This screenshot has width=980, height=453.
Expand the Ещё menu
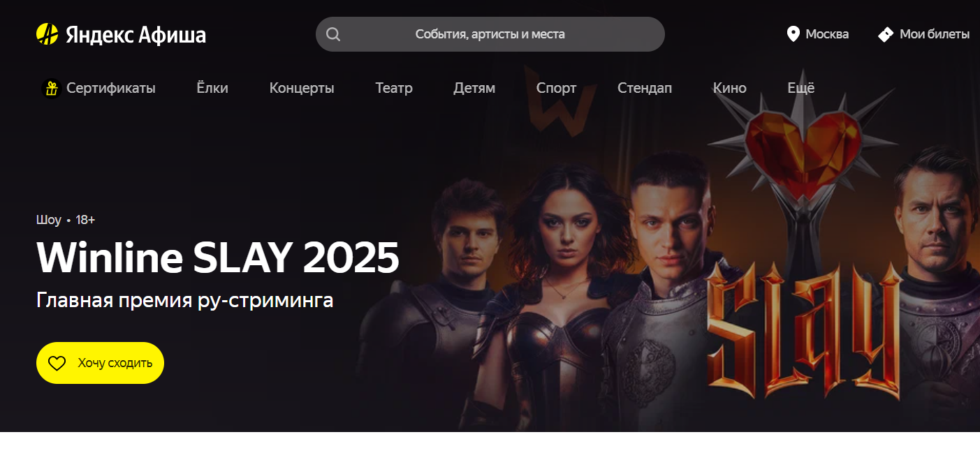point(801,89)
